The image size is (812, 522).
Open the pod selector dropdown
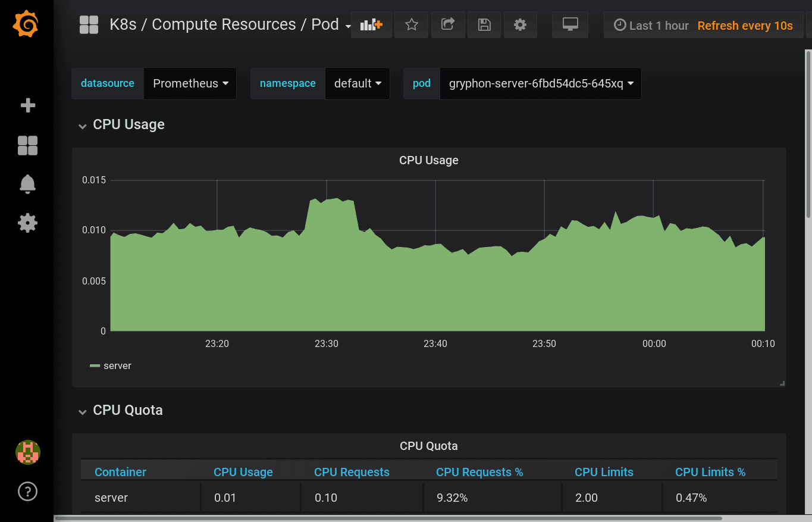(x=540, y=83)
